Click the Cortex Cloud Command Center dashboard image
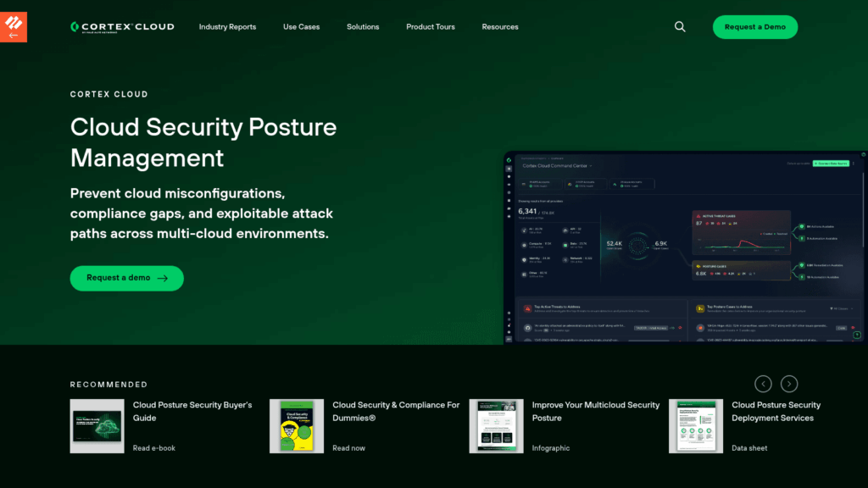The width and height of the screenshot is (868, 488). tap(685, 248)
